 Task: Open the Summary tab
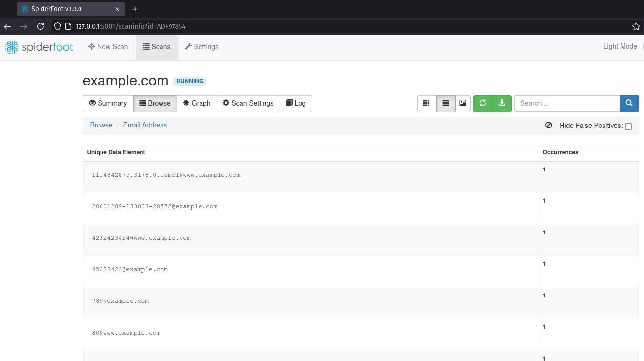(x=108, y=104)
